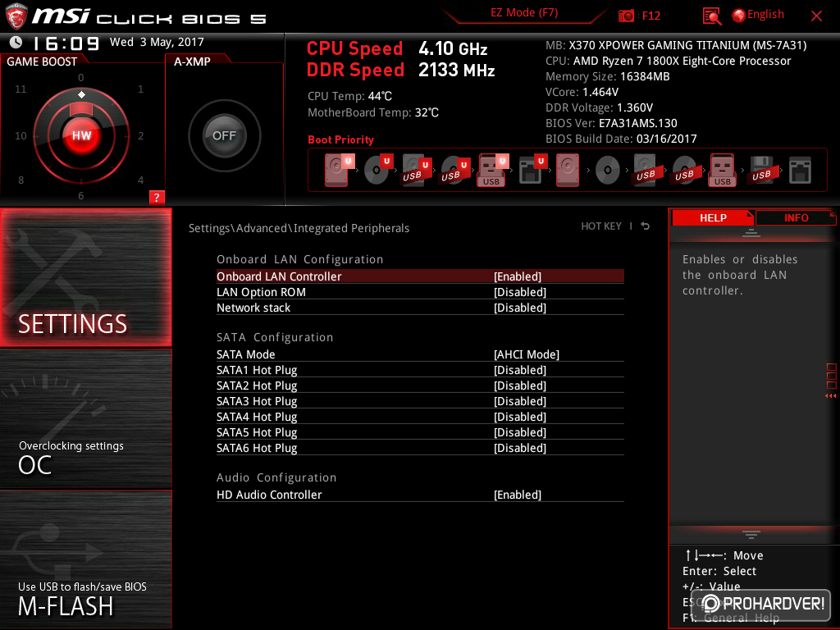Select the legacy CD/DVD boot device icon
Viewport: 840px width, 630px height.
(608, 171)
